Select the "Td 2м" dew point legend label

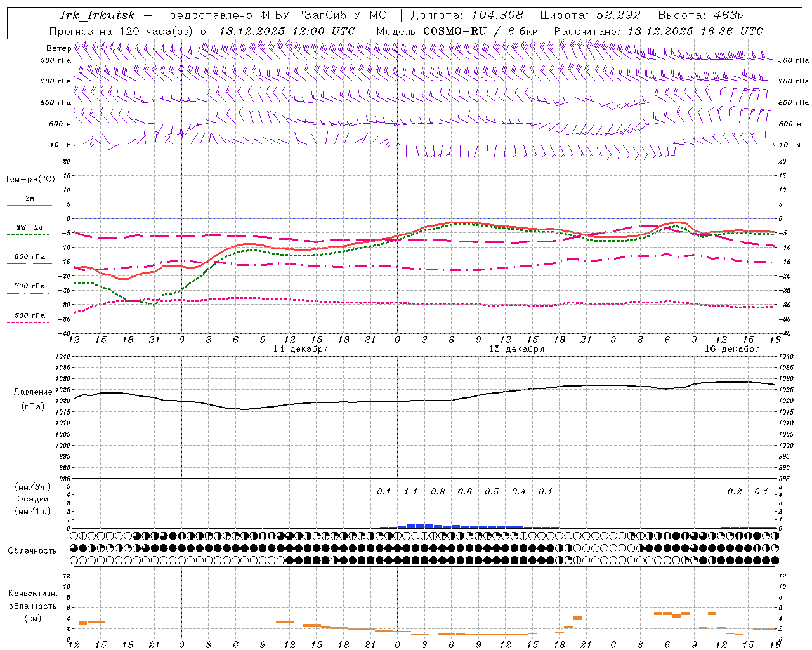(29, 227)
